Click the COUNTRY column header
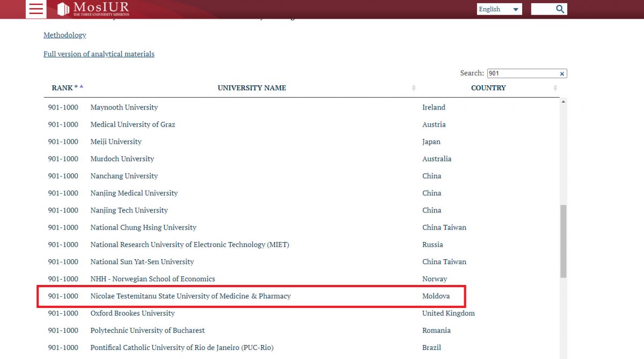The image size is (644, 359). click(x=488, y=88)
